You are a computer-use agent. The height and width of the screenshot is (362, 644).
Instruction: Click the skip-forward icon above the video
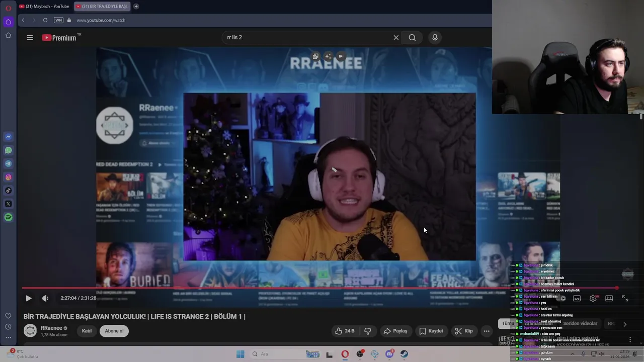[341, 56]
